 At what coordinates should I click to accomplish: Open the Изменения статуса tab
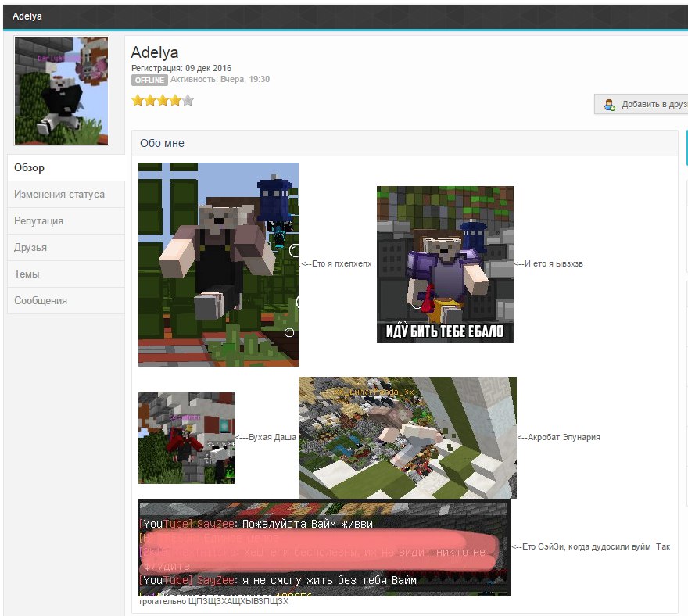coord(66,195)
